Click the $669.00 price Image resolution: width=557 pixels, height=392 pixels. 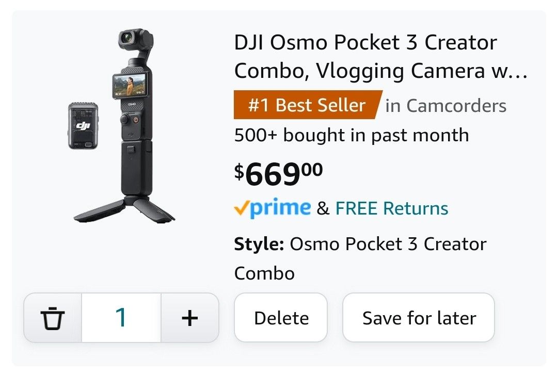click(279, 174)
